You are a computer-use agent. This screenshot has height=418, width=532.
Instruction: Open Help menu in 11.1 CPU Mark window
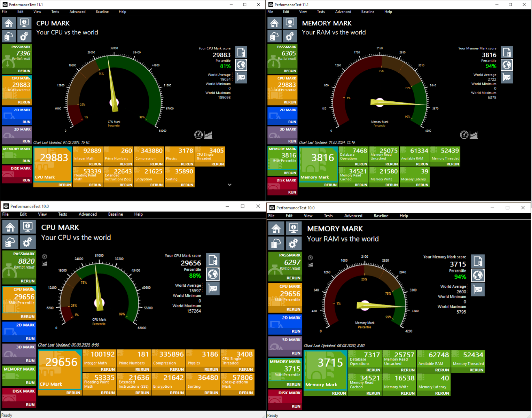pos(122,12)
